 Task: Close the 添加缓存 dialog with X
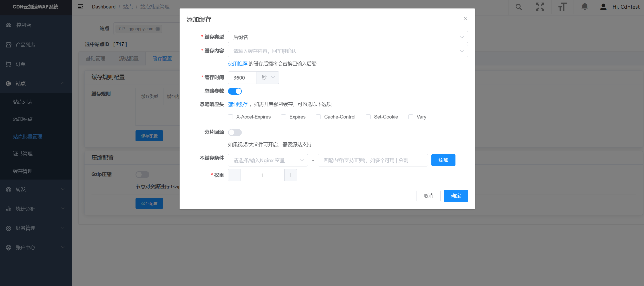tap(465, 18)
